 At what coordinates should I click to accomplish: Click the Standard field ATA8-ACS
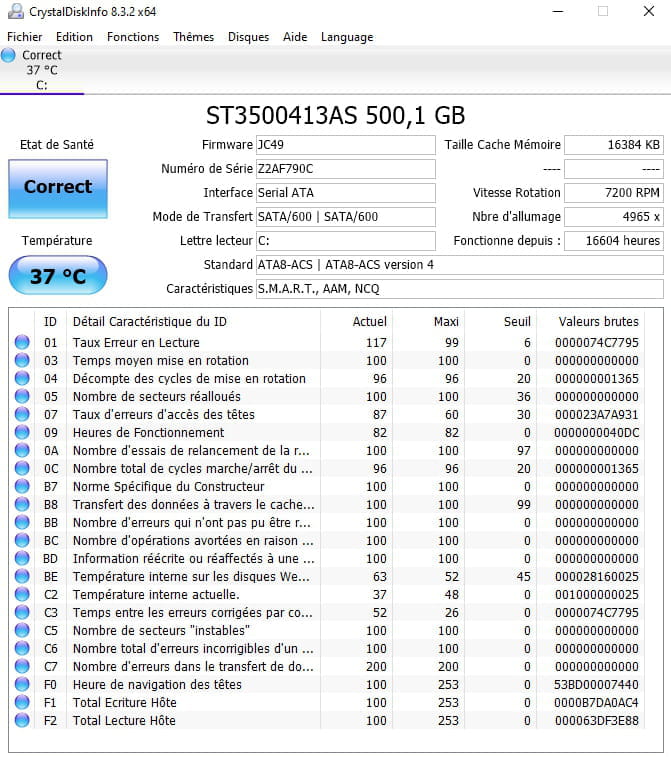pos(460,265)
